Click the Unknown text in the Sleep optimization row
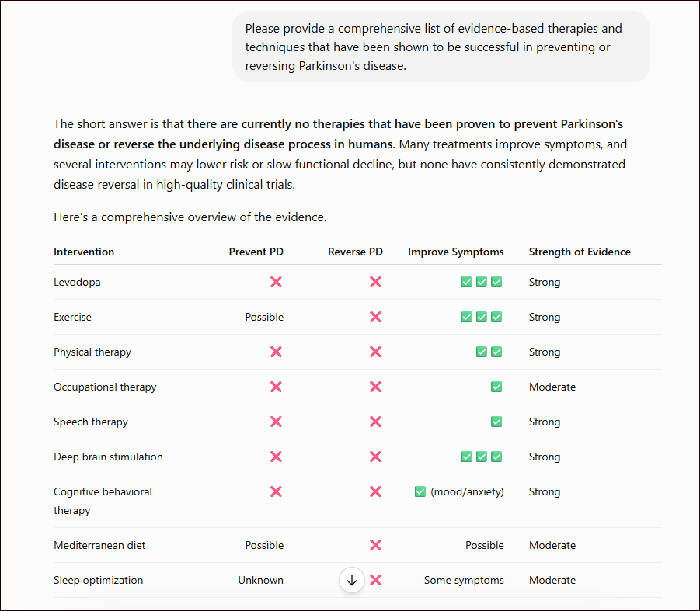The width and height of the screenshot is (700, 611). point(261,580)
